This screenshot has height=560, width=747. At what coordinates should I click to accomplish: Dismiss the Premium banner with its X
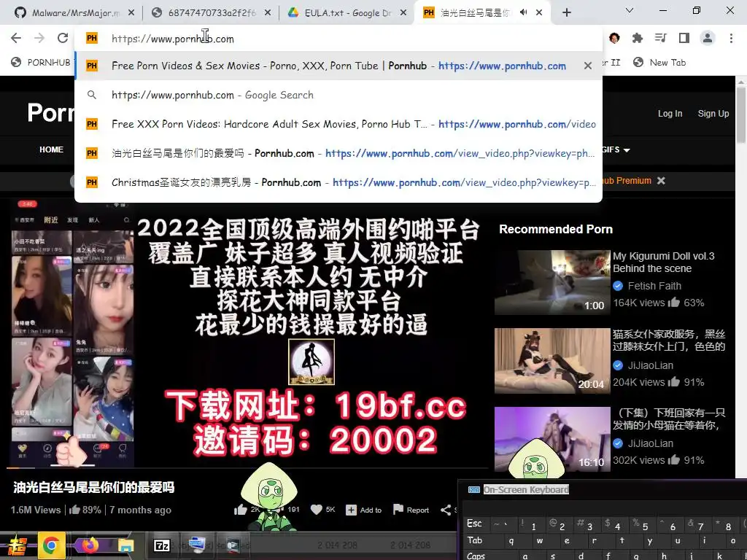(661, 181)
